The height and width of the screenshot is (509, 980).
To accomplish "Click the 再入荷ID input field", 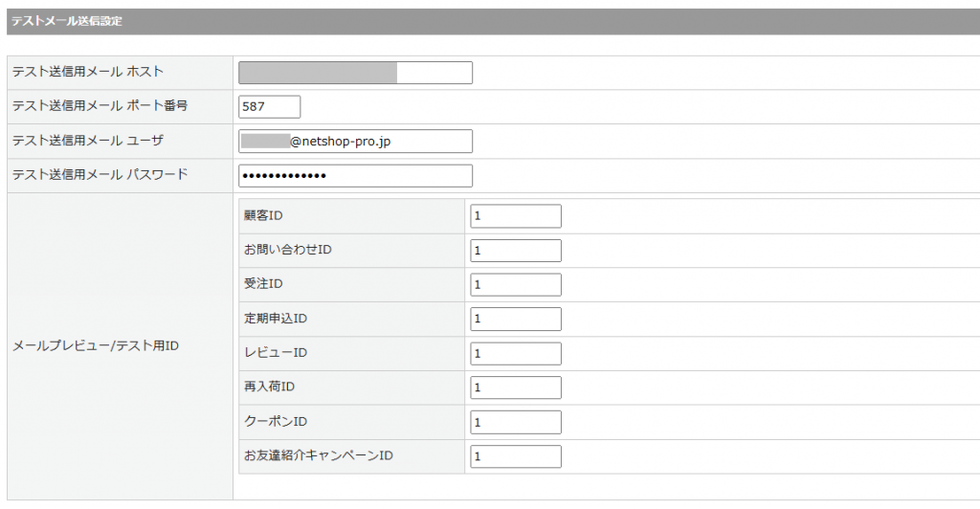I will pos(515,388).
